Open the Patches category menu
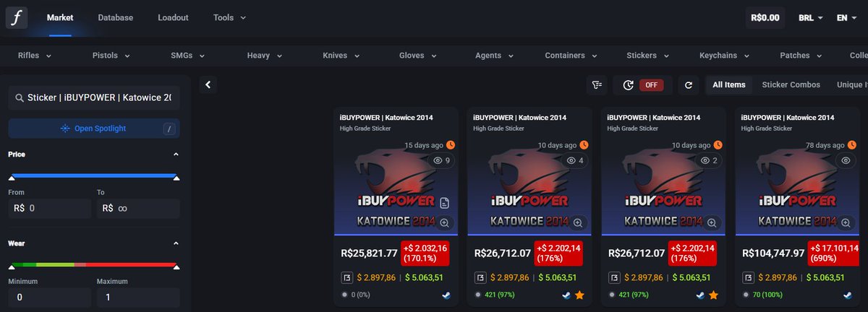This screenshot has width=868, height=312. pyautogui.click(x=801, y=55)
